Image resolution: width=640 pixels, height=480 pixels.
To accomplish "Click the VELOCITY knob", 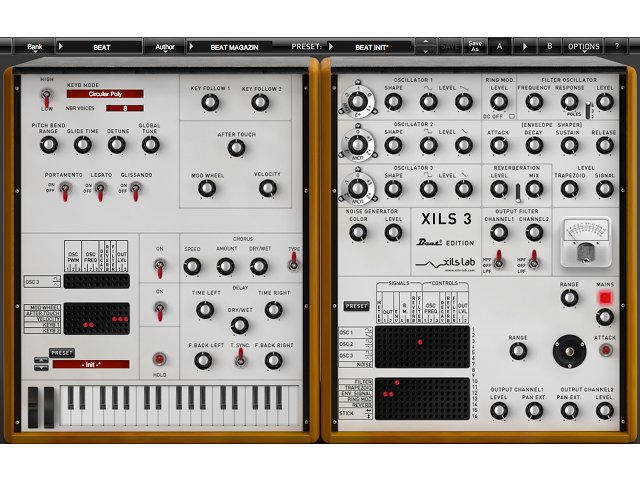I will pos(268,188).
